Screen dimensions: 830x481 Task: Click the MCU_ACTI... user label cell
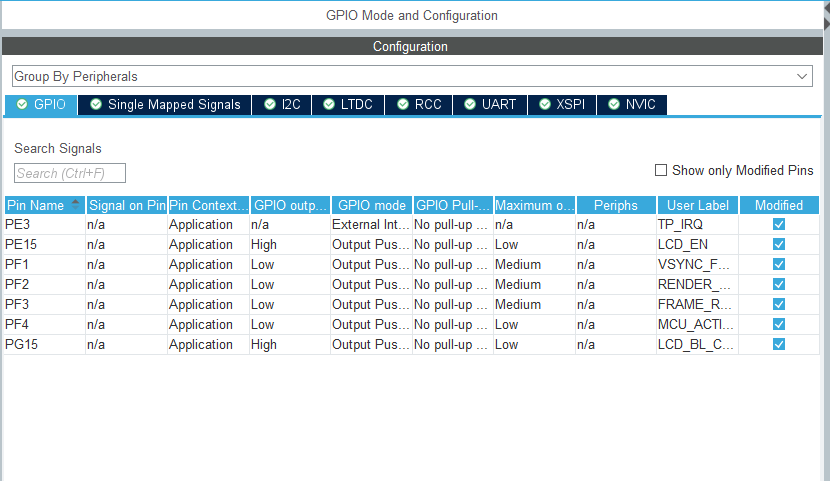point(697,324)
